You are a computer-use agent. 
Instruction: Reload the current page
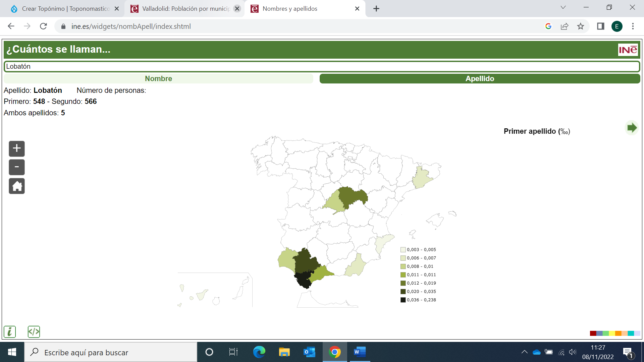tap(43, 26)
